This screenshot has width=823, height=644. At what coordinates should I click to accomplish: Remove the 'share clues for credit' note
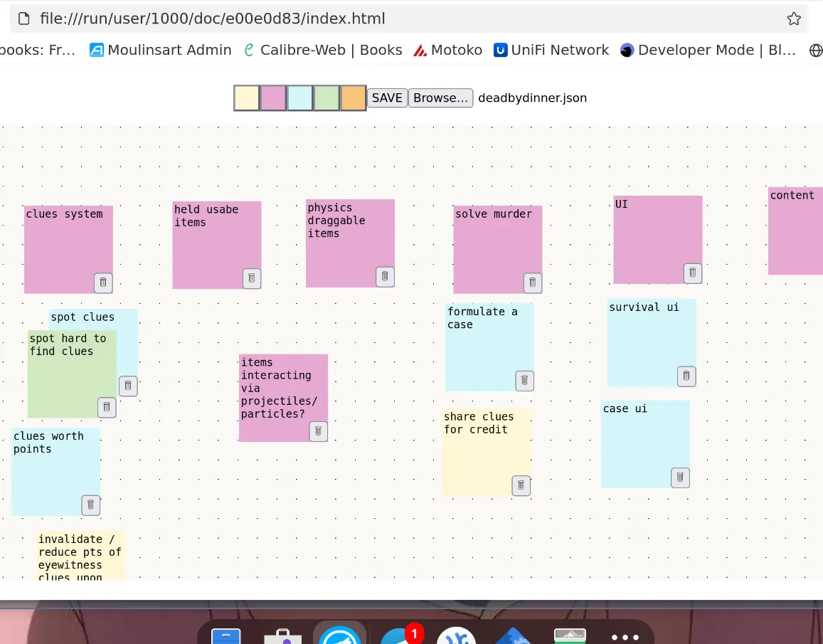tap(521, 485)
